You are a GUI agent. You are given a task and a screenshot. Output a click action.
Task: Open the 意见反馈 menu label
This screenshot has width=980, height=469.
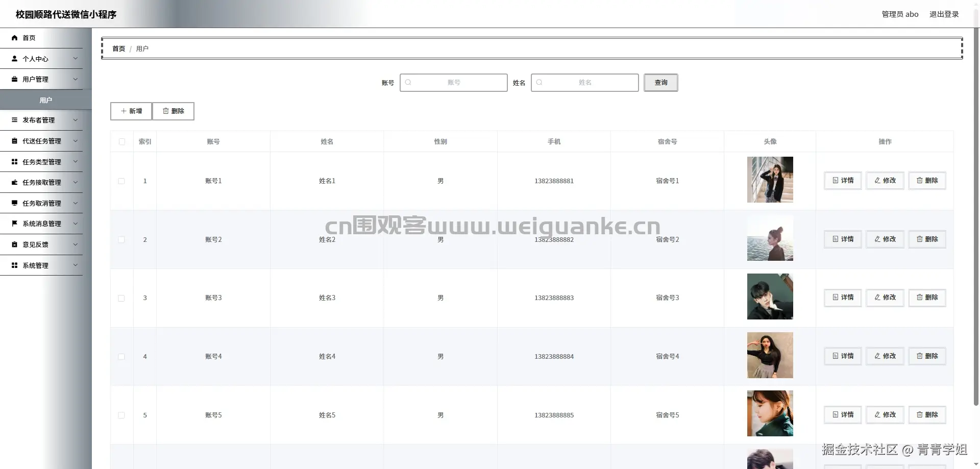tap(35, 244)
